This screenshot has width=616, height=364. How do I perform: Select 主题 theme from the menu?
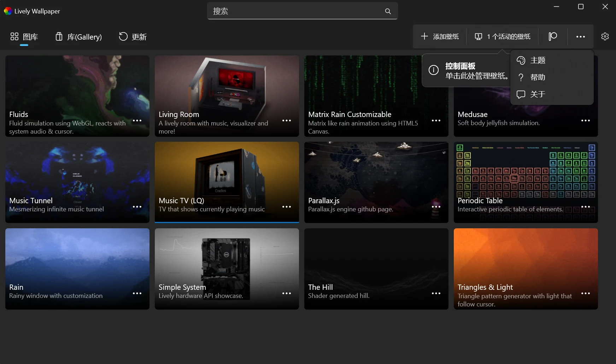click(538, 60)
